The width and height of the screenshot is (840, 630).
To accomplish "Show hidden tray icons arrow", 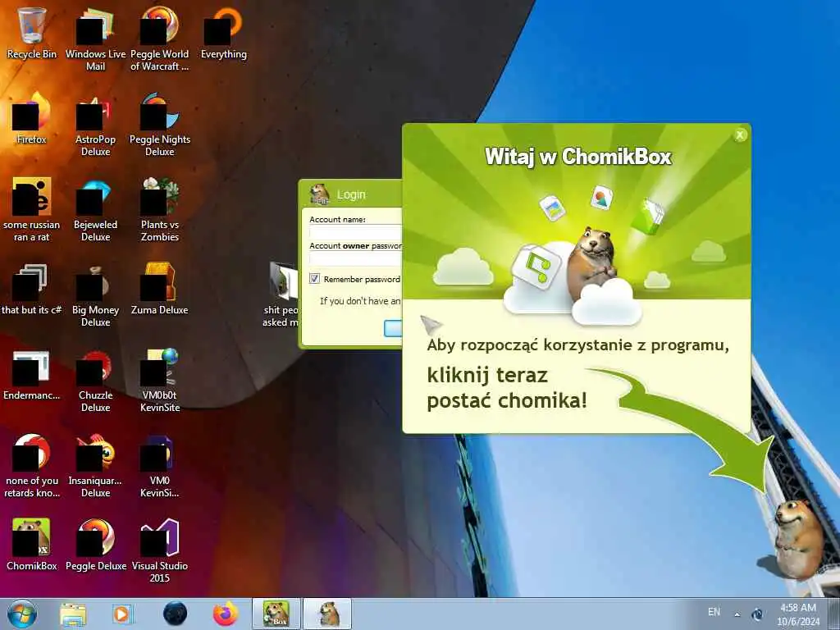I will pyautogui.click(x=737, y=614).
